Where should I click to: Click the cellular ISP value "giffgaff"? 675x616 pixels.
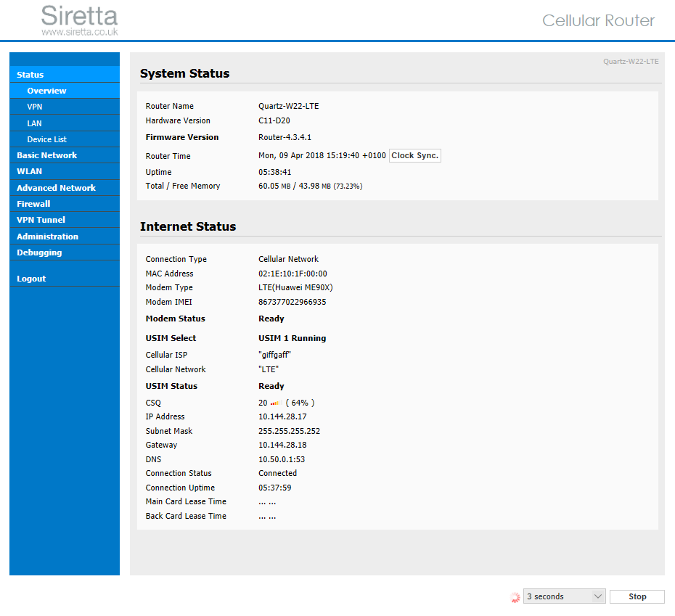coord(274,355)
